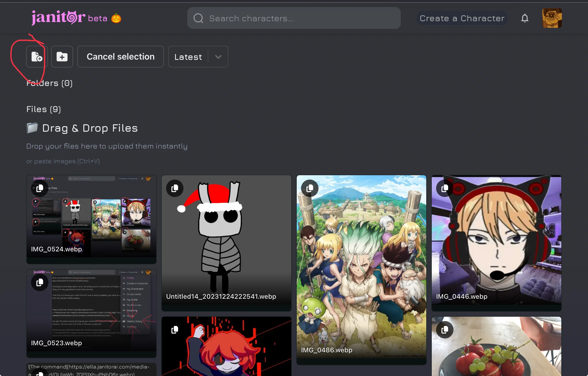Copy link of IMG_0524.webp

[x=40, y=188]
